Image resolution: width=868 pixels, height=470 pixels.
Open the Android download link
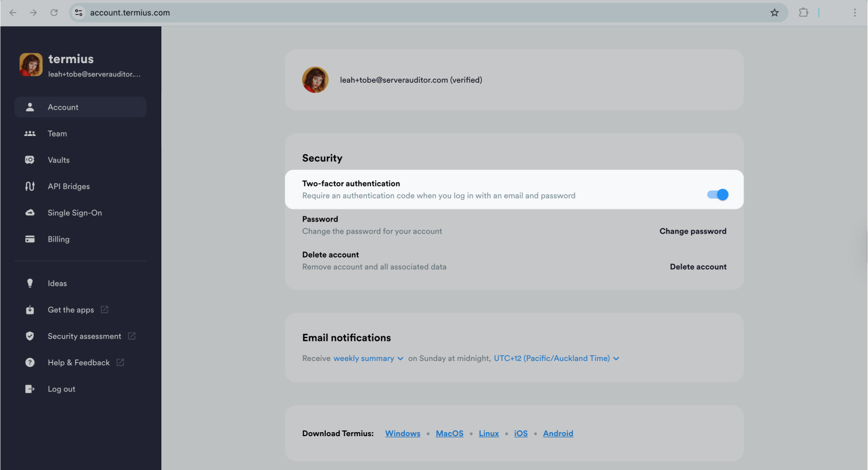click(x=558, y=434)
